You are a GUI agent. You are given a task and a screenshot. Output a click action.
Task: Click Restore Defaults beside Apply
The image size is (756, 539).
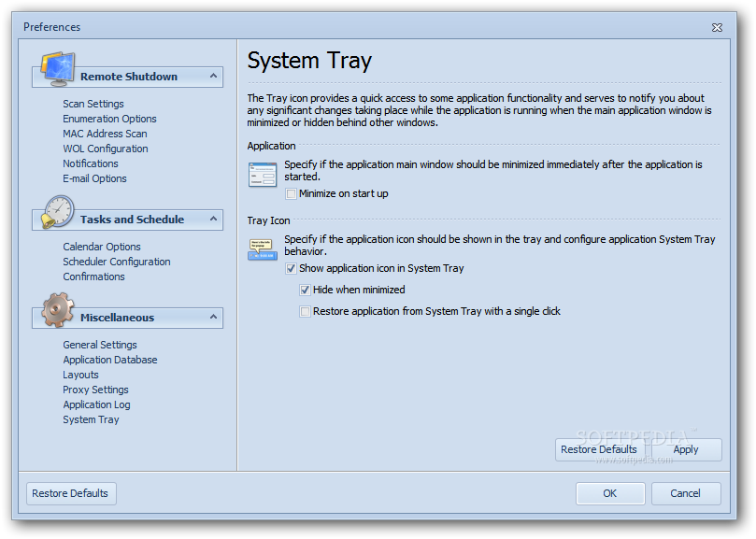point(599,449)
